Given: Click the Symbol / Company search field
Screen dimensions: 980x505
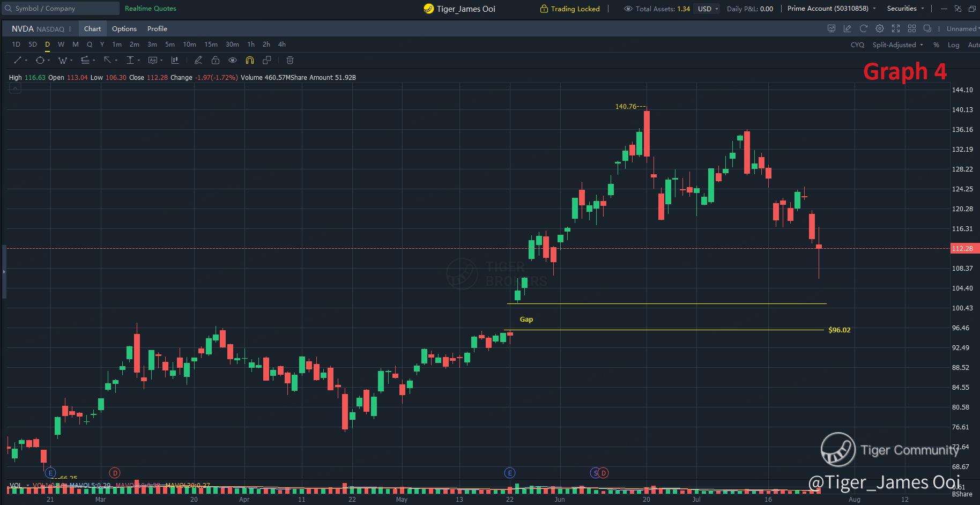Looking at the screenshot, I should 61,9.
